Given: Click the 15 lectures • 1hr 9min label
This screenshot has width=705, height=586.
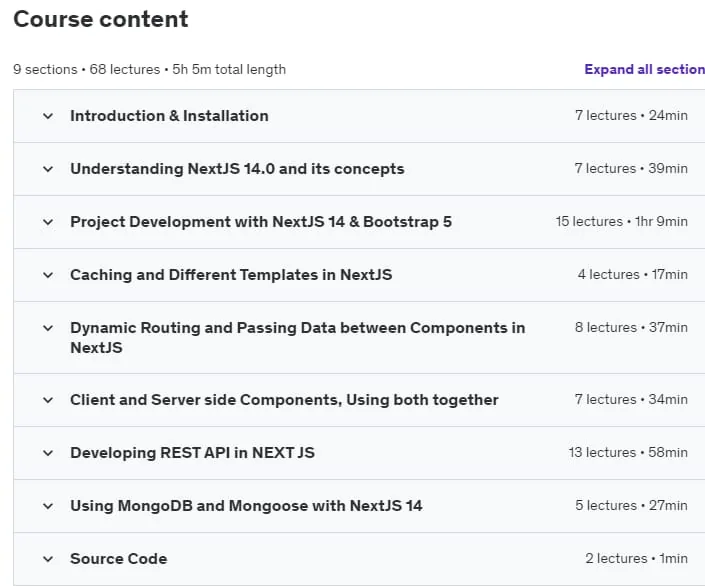Looking at the screenshot, I should [x=621, y=222].
